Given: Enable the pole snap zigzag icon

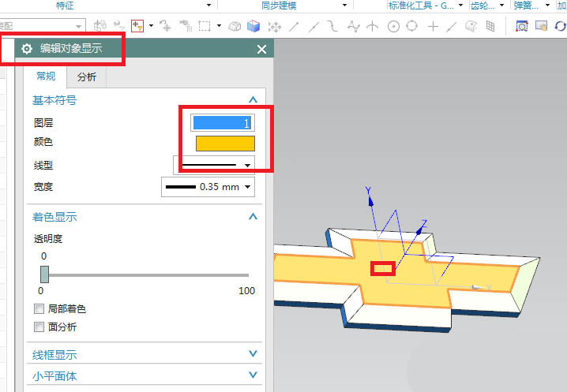Looking at the screenshot, I should click(353, 26).
